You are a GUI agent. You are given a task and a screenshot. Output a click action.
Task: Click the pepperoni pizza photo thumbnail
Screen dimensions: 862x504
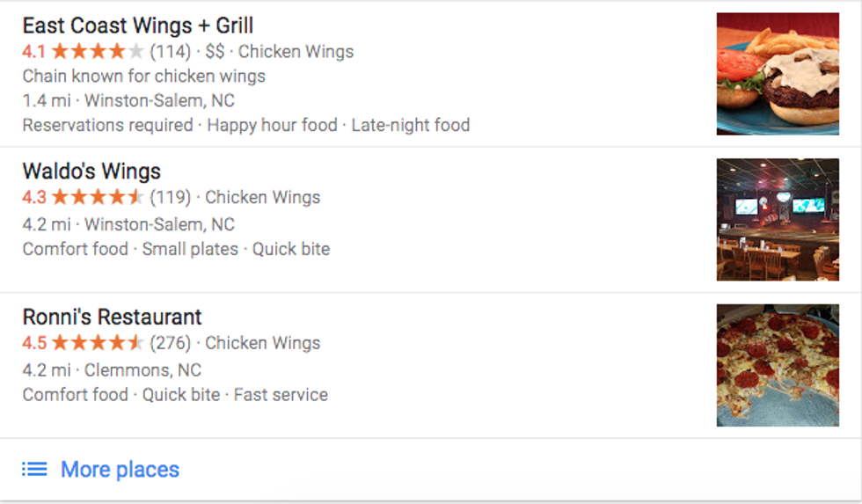[778, 365]
